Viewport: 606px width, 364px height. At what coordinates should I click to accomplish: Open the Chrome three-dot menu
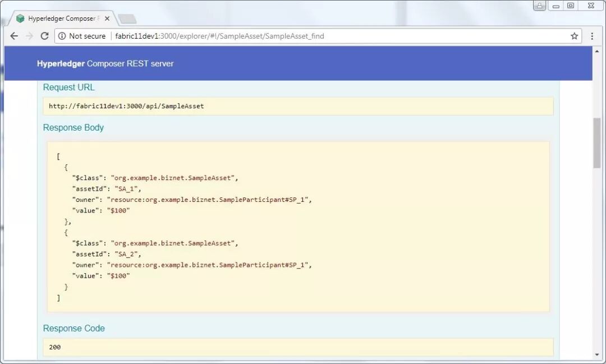[592, 36]
